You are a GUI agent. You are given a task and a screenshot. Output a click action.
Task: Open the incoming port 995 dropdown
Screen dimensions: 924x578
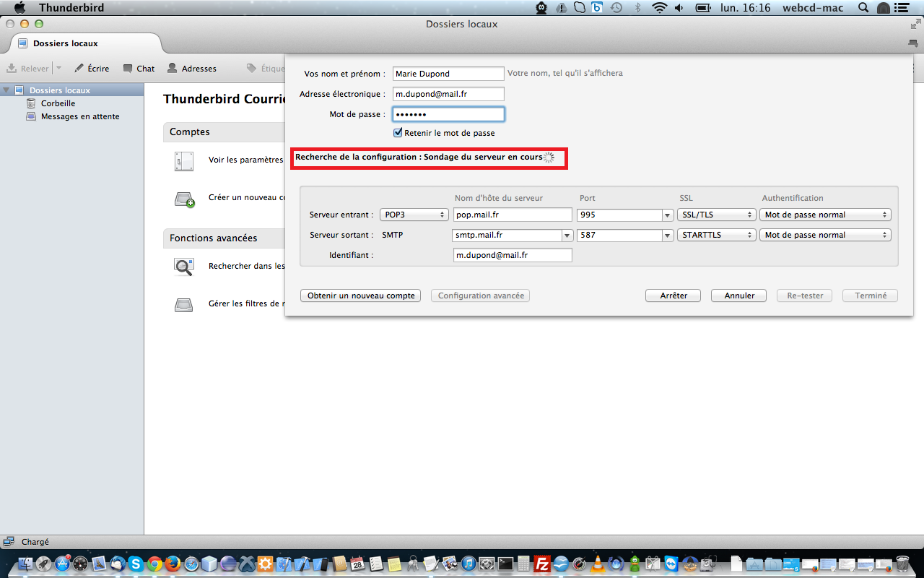tap(668, 215)
